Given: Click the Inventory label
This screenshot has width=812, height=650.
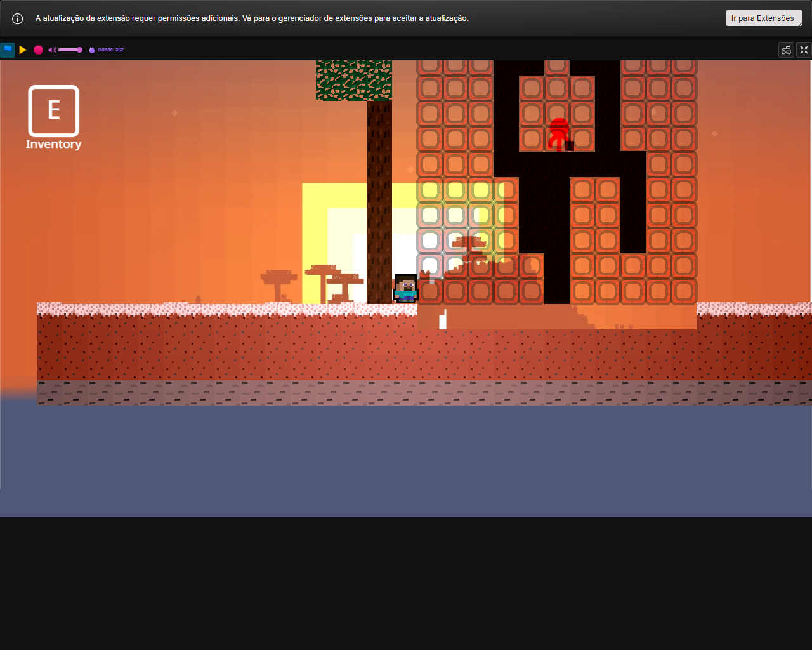Looking at the screenshot, I should (x=54, y=144).
